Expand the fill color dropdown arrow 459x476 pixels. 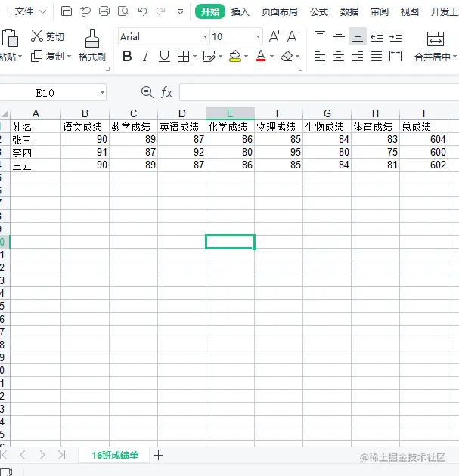tap(246, 57)
